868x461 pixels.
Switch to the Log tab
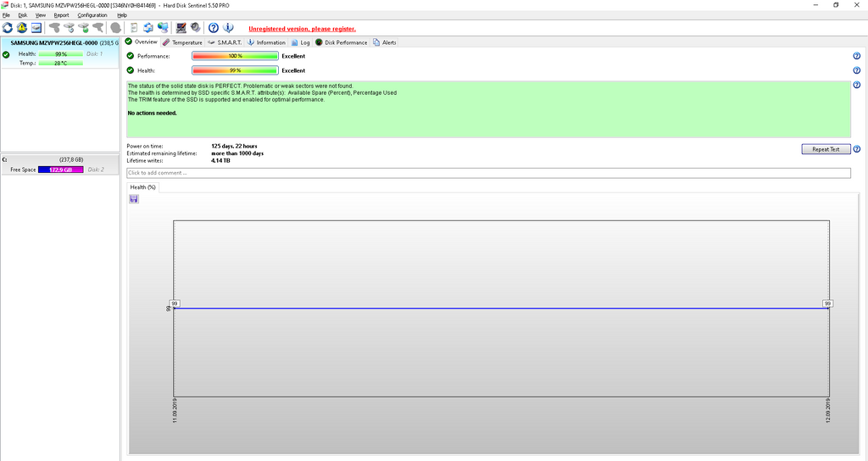pos(301,42)
